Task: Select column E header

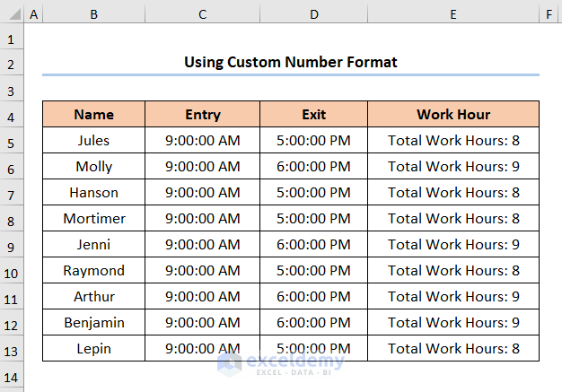Action: coord(453,14)
